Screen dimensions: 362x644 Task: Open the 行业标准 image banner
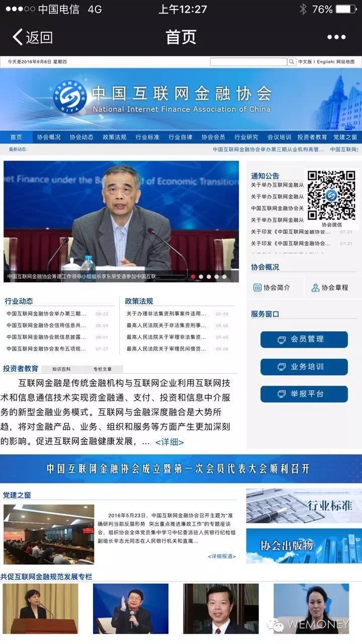(x=304, y=506)
